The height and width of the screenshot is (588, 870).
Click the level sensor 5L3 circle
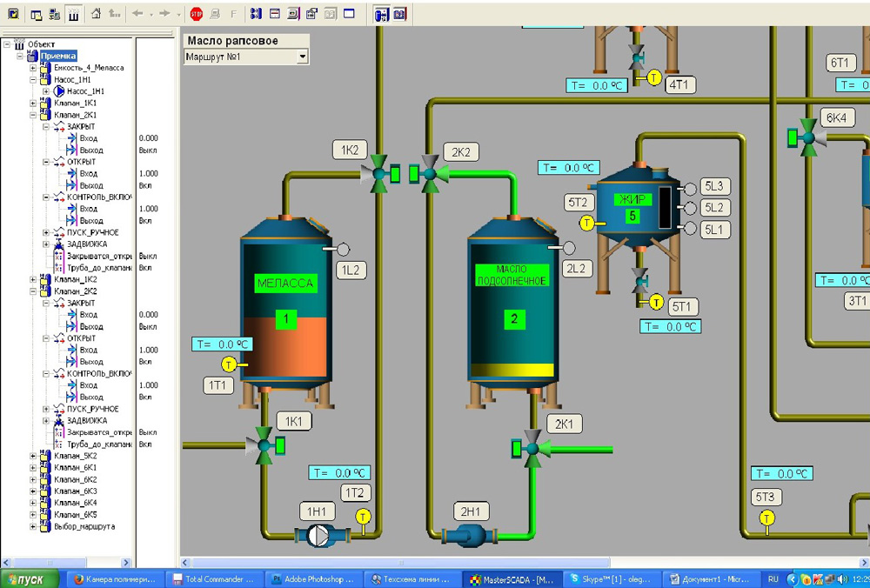tap(690, 188)
